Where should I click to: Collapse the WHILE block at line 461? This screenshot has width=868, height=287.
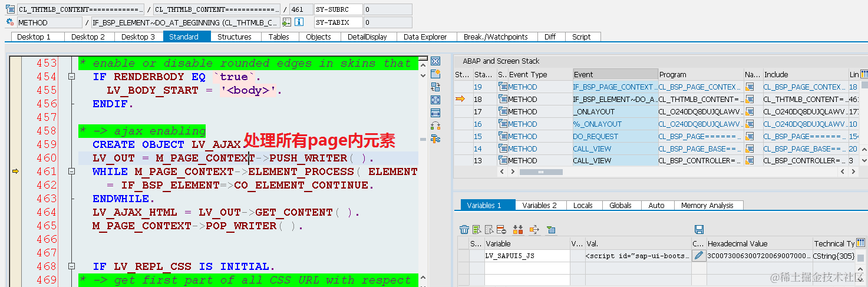[x=71, y=171]
